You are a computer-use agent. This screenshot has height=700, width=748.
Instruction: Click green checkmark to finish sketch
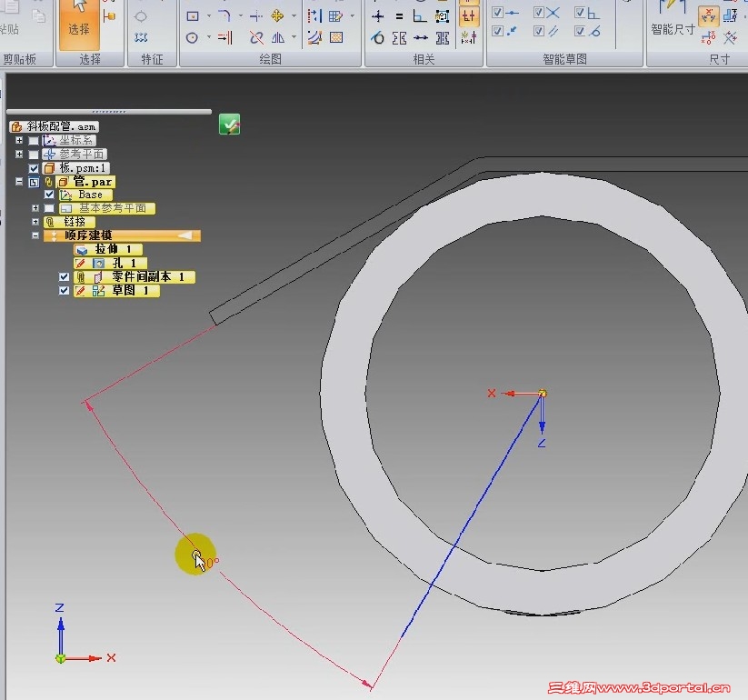[229, 125]
